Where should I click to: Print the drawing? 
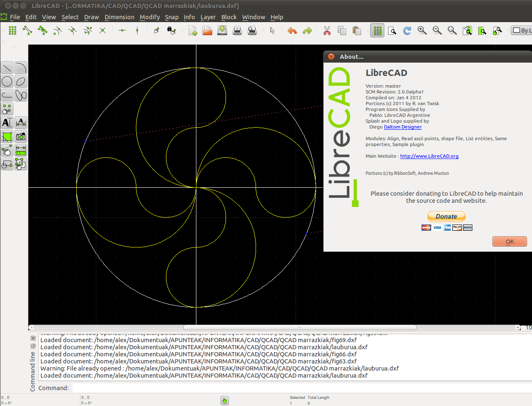point(237,30)
